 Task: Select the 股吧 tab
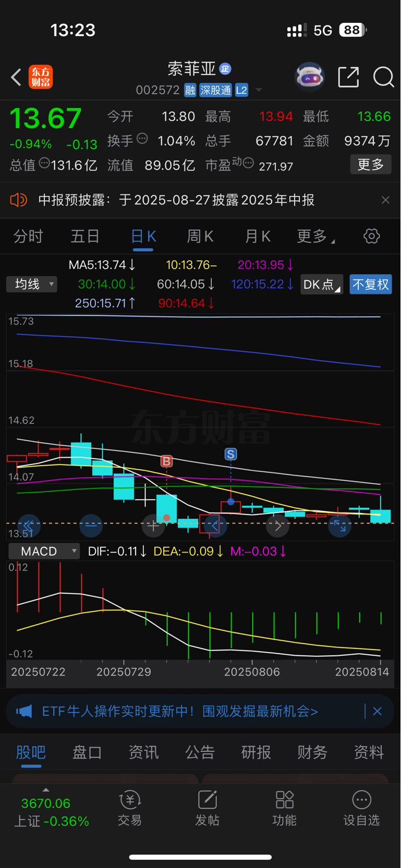pyautogui.click(x=31, y=752)
